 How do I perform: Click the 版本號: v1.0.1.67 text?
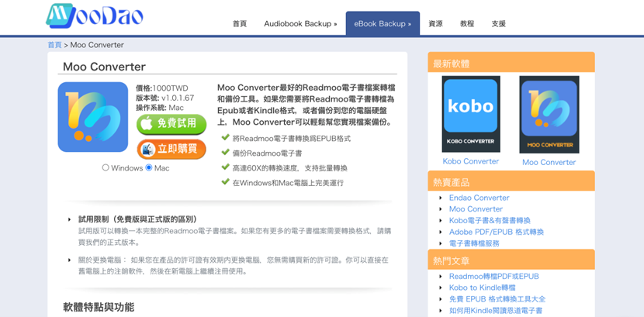[x=164, y=98]
